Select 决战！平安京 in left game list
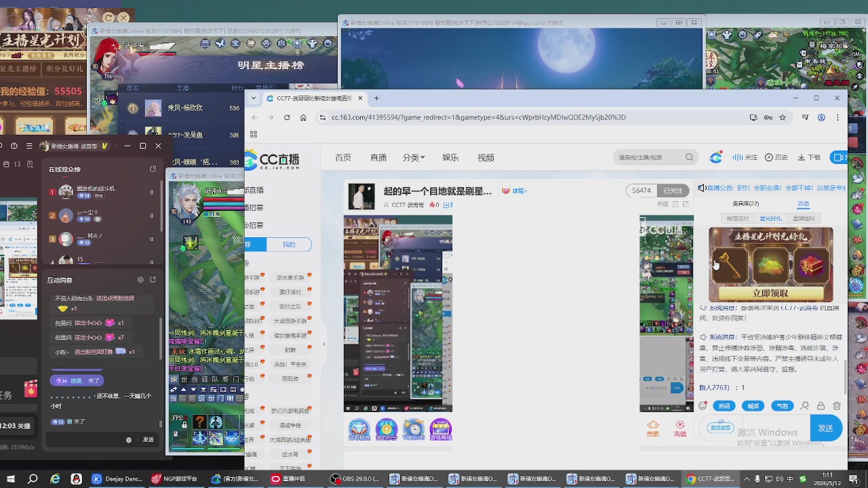 [x=290, y=364]
